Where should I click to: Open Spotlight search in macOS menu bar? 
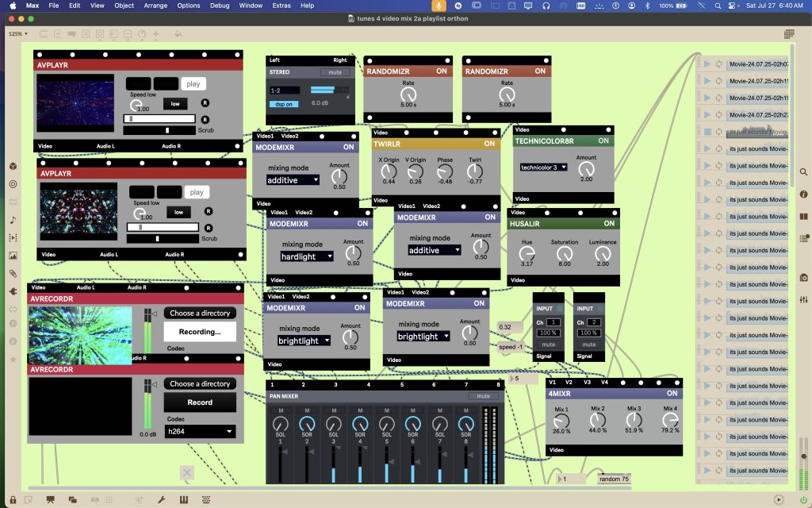pyautogui.click(x=717, y=6)
